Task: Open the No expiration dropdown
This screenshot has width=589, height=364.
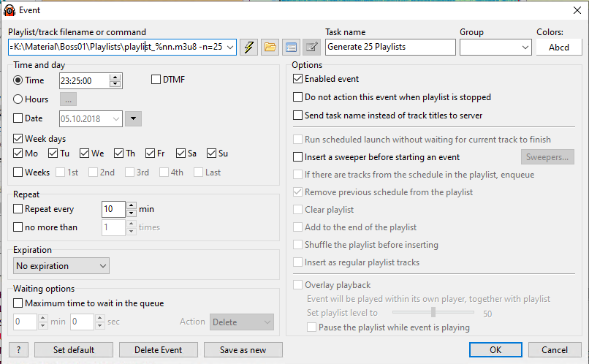Action: [x=61, y=266]
